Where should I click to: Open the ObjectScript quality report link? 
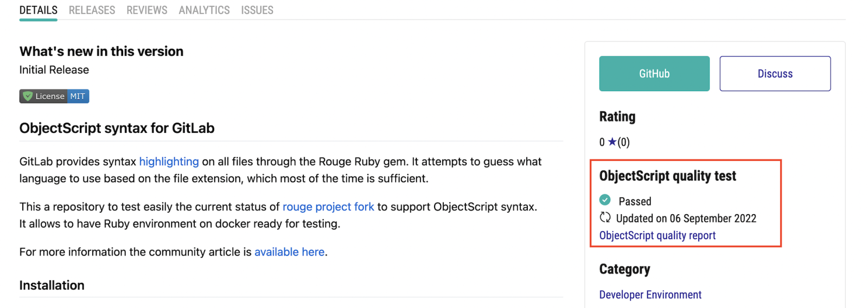(657, 235)
